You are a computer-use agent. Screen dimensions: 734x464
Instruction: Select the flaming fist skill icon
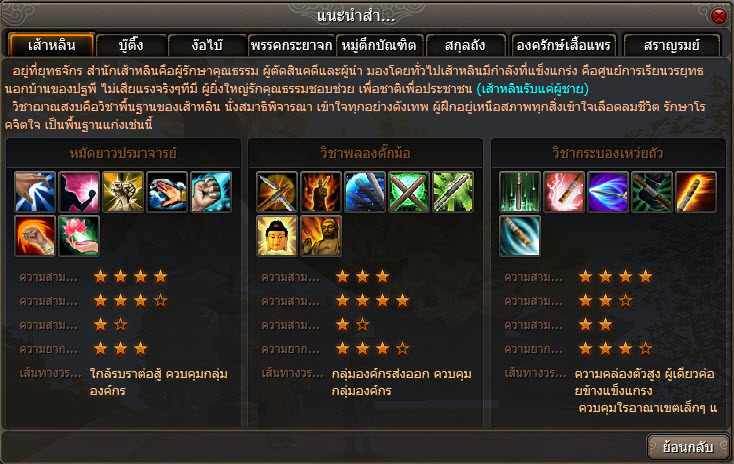(35, 236)
